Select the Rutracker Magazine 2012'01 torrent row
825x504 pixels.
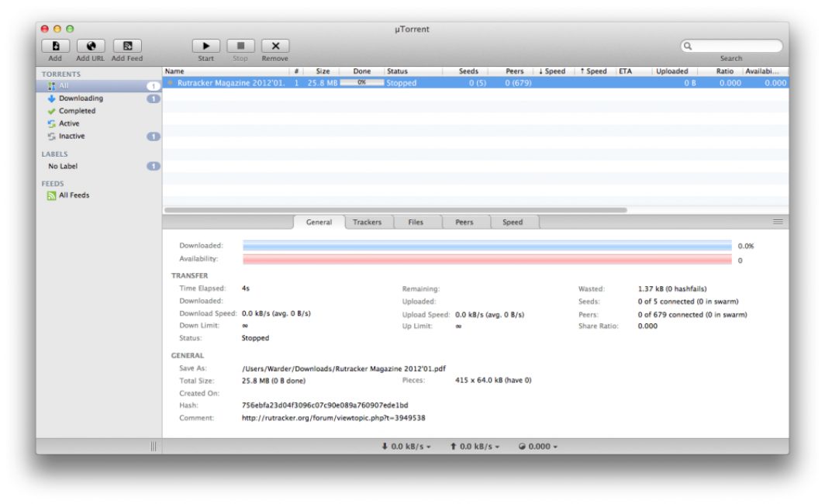click(475, 83)
